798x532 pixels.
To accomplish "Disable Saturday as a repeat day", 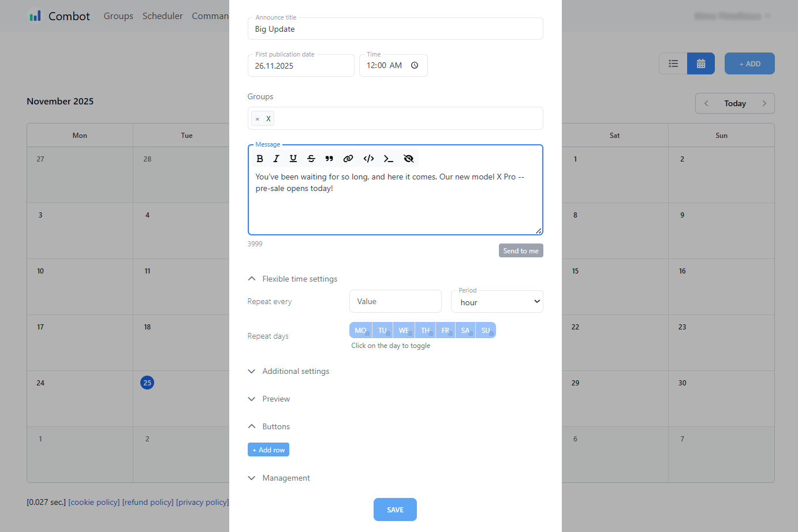I will point(465,329).
